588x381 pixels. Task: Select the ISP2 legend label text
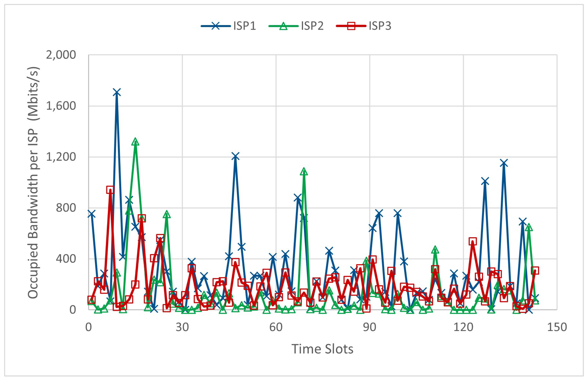coord(312,26)
